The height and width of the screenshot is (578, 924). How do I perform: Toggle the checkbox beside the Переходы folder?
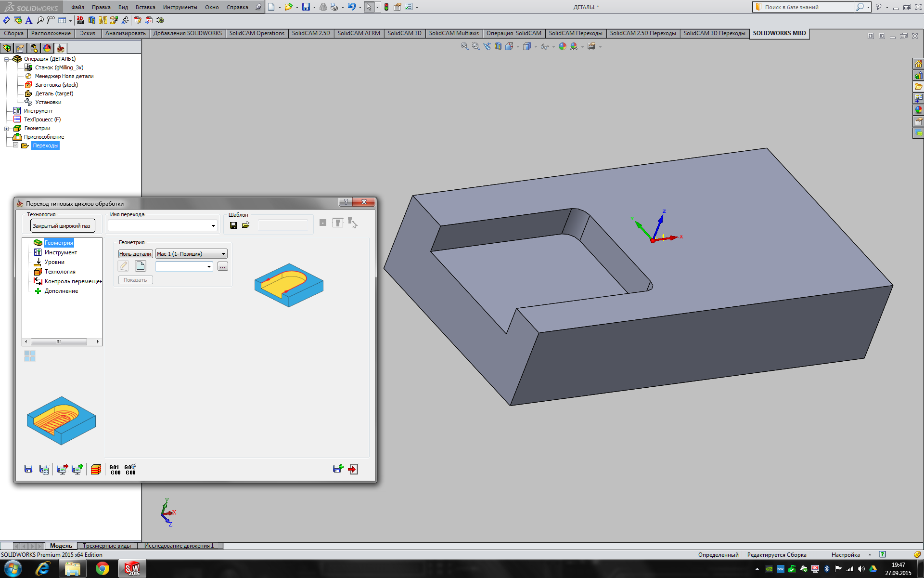tap(16, 145)
